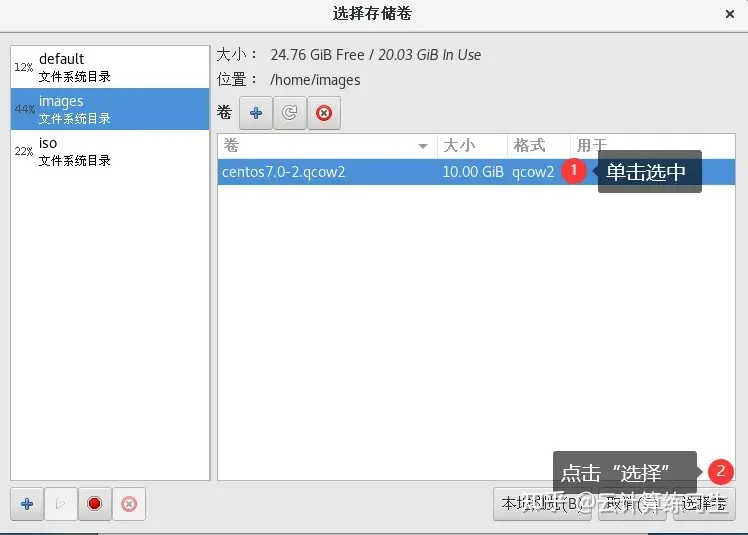The image size is (748, 535).
Task: Select the centos7.0-2.qcow2 volume row
Action: [476, 172]
